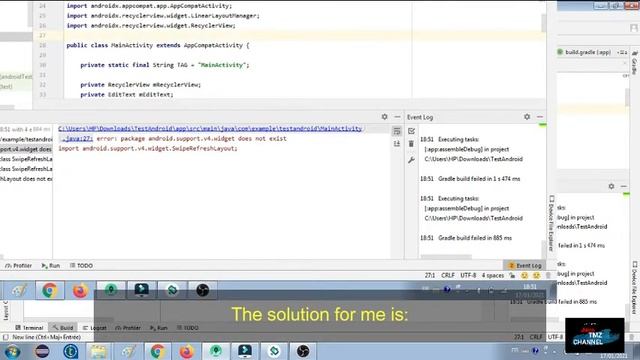Image resolution: width=640 pixels, height=360 pixels.
Task: Click the editor vertical scrollbar
Action: pos(543,23)
